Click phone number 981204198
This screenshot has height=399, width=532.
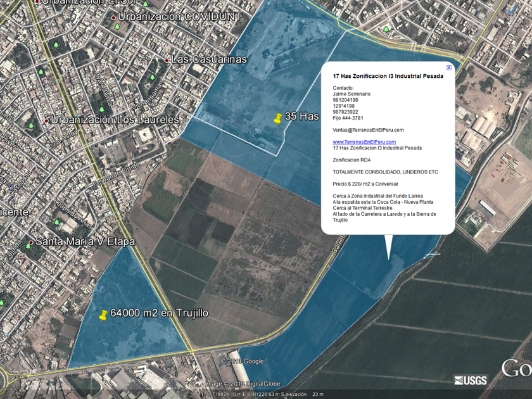(x=345, y=100)
